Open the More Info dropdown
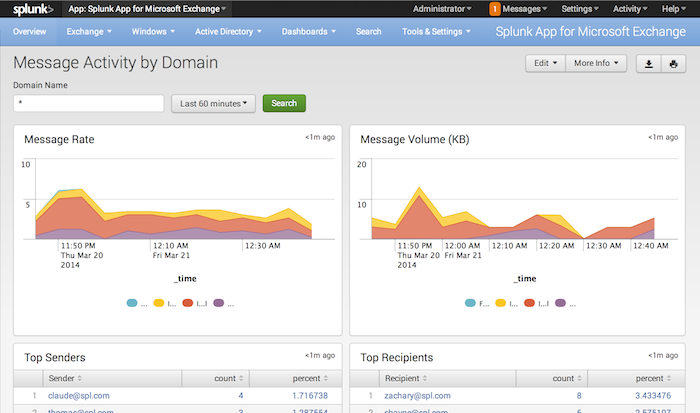Screen dimensions: 700x413 click(x=596, y=63)
